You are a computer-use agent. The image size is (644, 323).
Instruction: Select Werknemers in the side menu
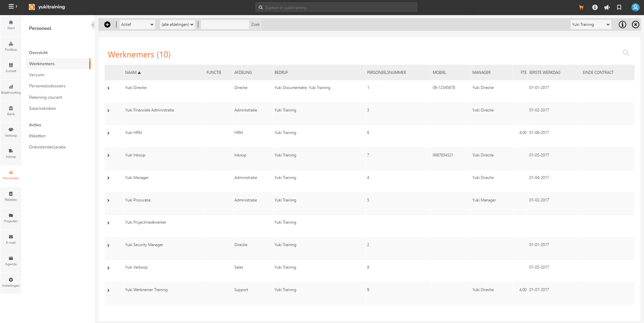click(58, 64)
